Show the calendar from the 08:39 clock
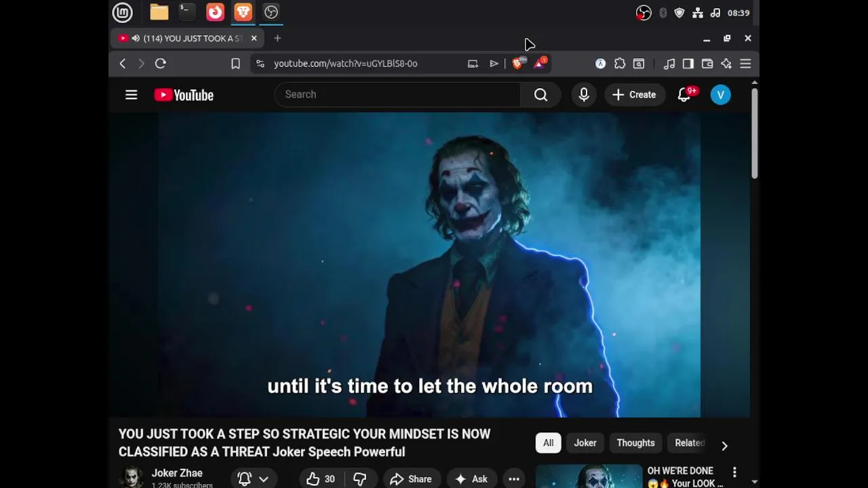This screenshot has height=488, width=868. coord(738,13)
